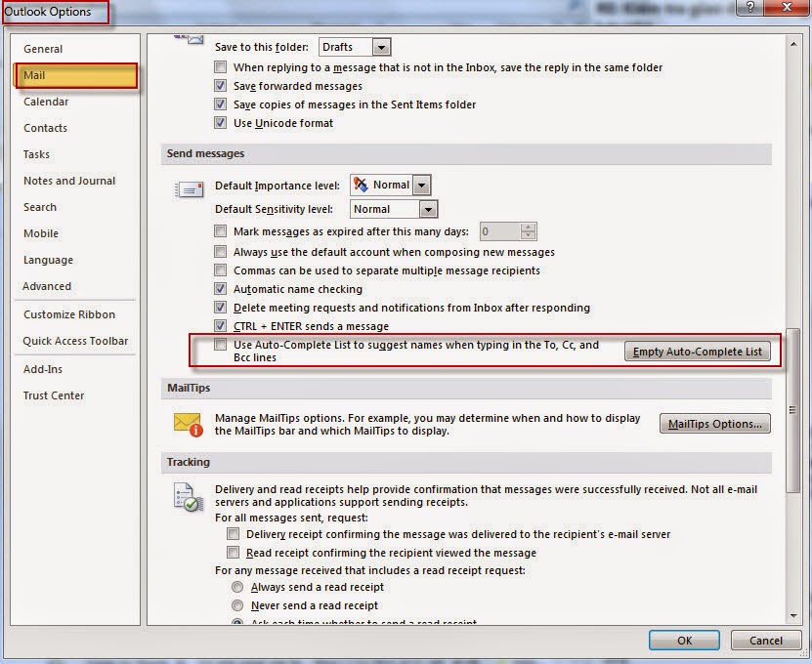Enable Use Auto-Complete List checkbox

click(x=221, y=345)
